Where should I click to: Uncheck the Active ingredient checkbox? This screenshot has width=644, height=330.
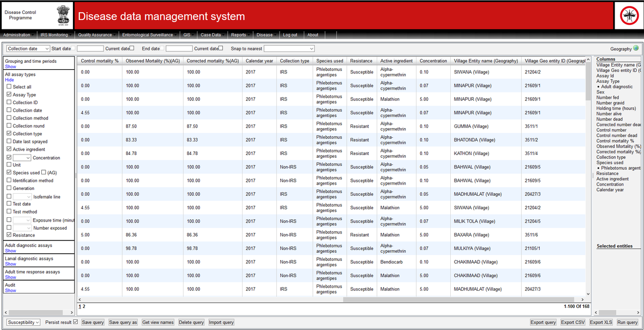coord(9,149)
